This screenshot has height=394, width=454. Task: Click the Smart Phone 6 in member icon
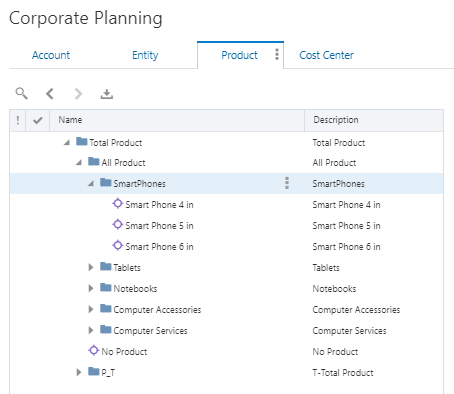coord(117,245)
